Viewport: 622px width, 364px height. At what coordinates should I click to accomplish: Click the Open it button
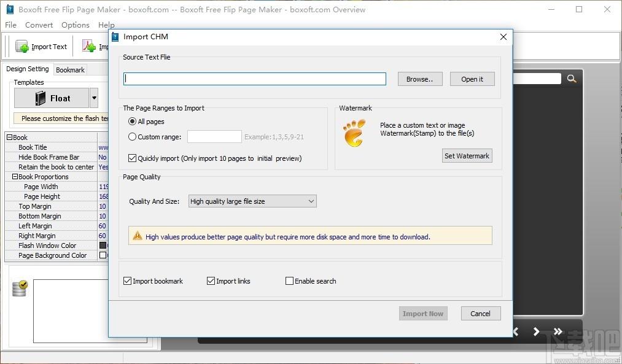(472, 79)
